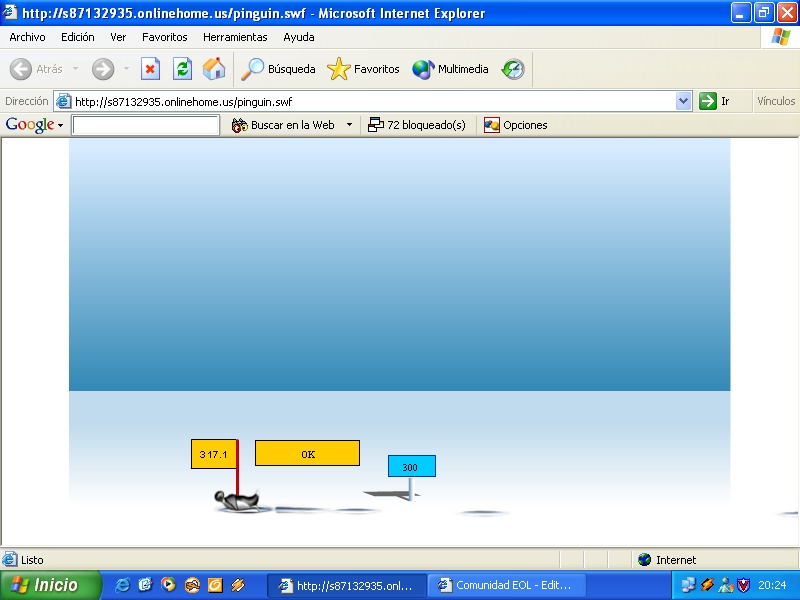Screen dimensions: 800x600
Task: Restore down the browser window
Action: (x=764, y=12)
